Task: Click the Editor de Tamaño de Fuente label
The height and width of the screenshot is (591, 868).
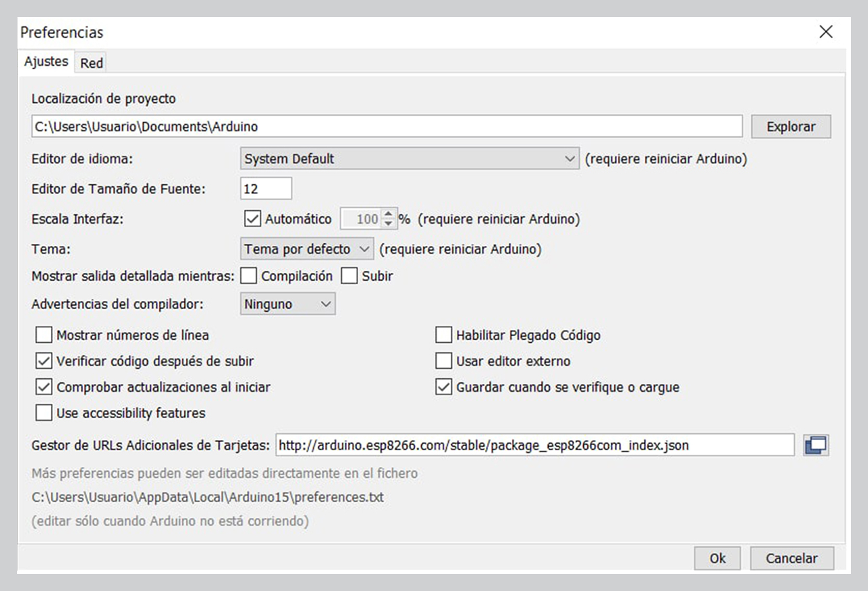Action: [119, 189]
